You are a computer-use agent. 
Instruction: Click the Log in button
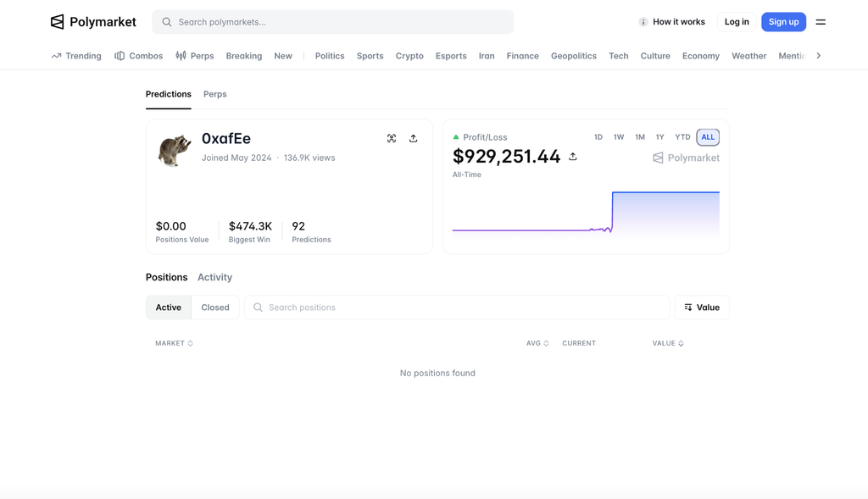pyautogui.click(x=737, y=22)
